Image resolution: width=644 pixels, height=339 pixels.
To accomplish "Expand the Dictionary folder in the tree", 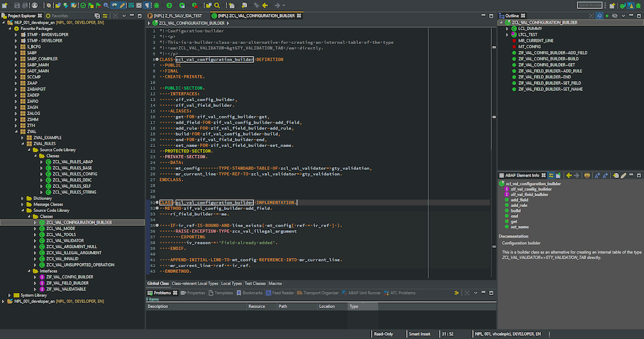I will pyautogui.click(x=22, y=198).
